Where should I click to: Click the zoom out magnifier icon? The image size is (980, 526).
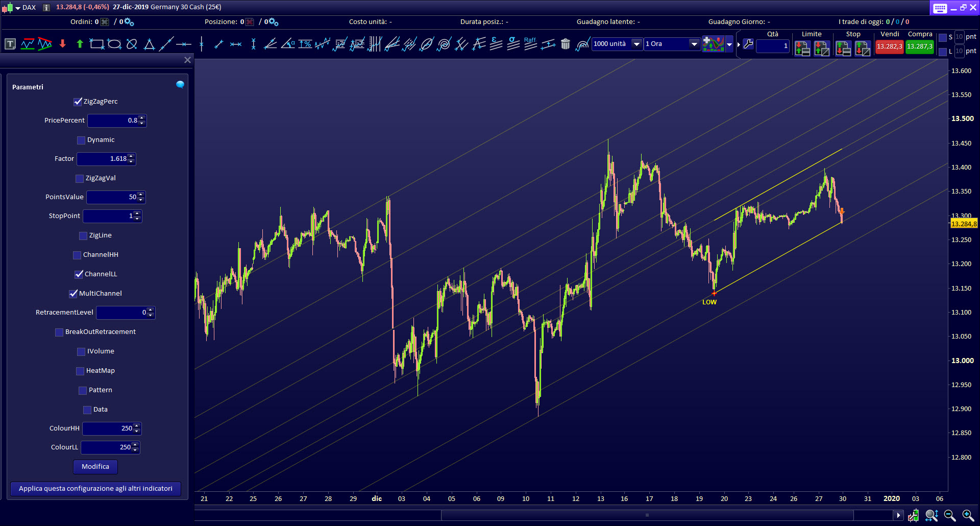click(x=950, y=515)
